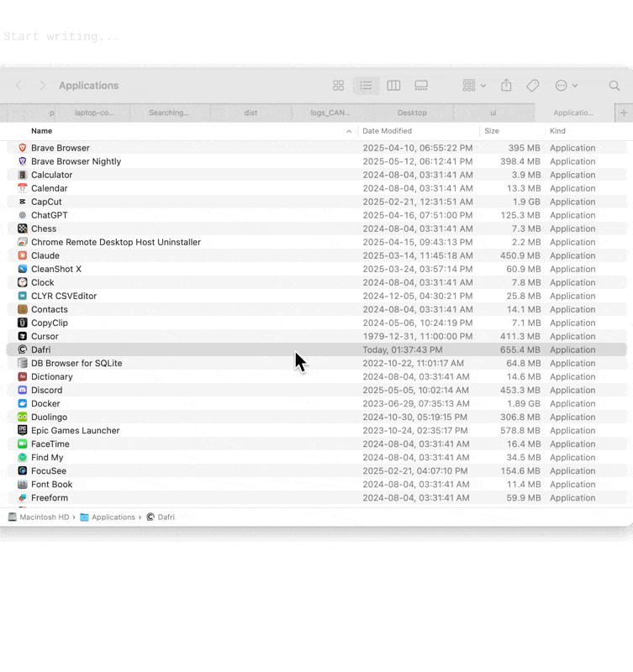Select the Epic Games Launcher icon
Image resolution: width=633 pixels, height=672 pixels.
[23, 430]
